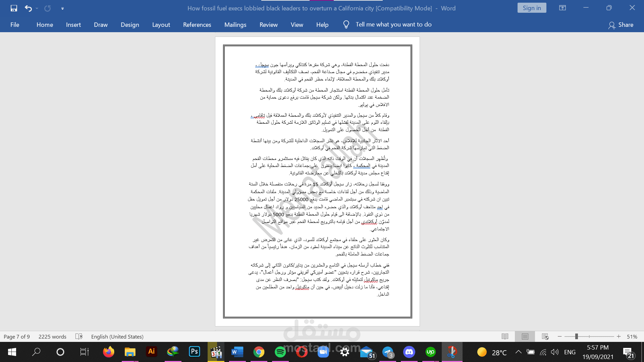
Task: Open Photoshop from the Windows taskbar
Action: pos(195,352)
